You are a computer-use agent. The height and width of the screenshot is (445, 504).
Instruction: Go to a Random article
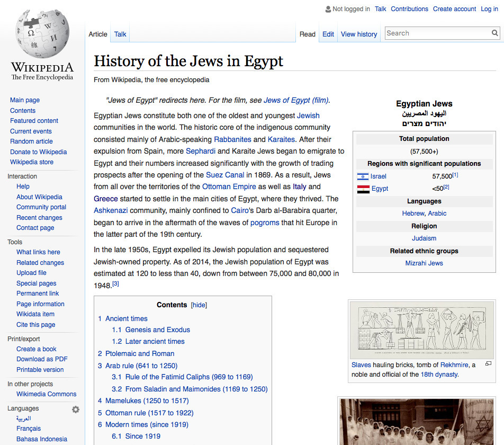[x=31, y=141]
